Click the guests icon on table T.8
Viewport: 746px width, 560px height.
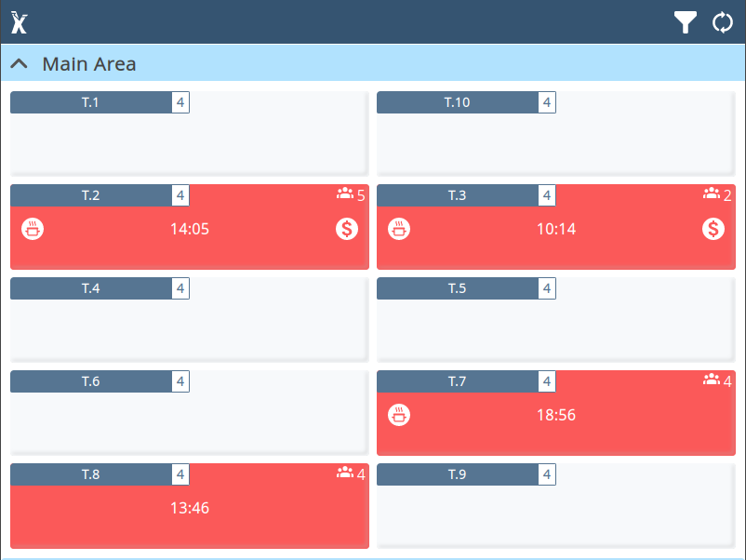click(x=345, y=473)
